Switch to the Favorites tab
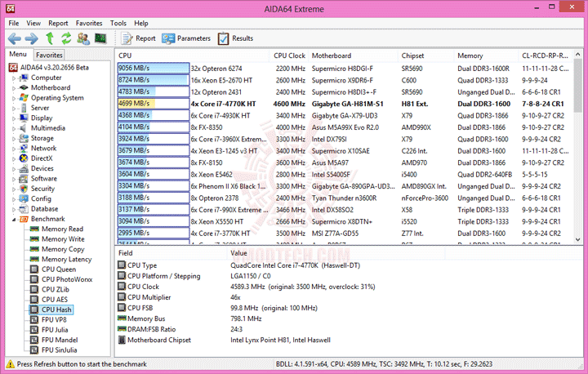 point(49,56)
